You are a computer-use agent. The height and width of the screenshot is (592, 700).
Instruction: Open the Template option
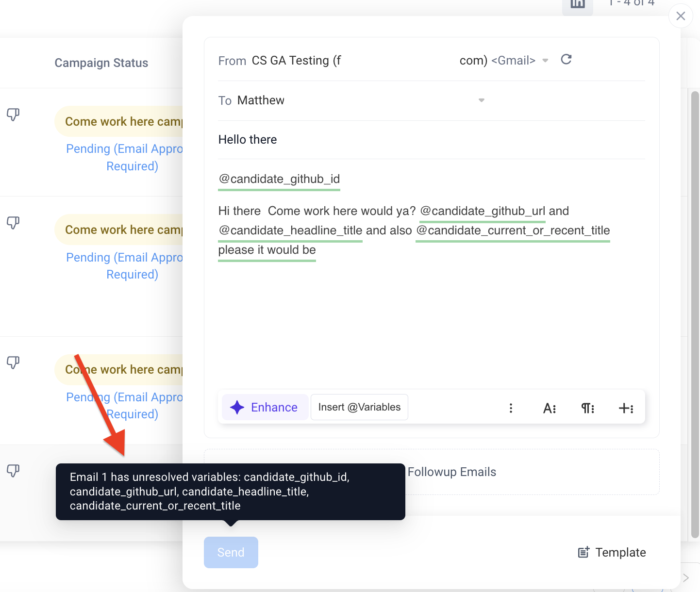pos(612,552)
